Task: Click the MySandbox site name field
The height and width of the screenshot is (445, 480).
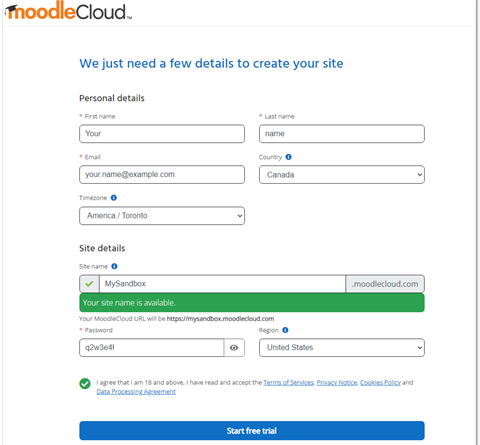Action: (222, 284)
